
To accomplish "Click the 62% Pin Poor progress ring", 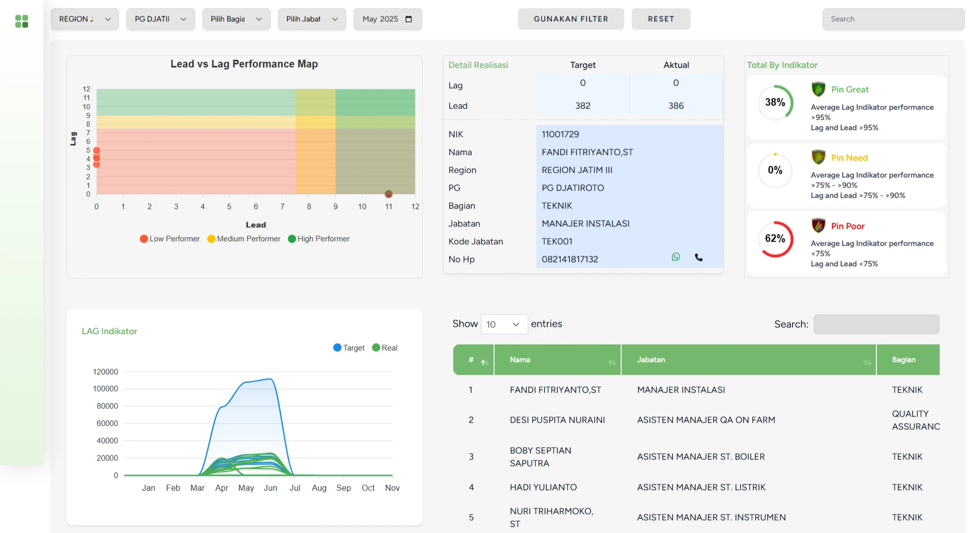I will (776, 239).
